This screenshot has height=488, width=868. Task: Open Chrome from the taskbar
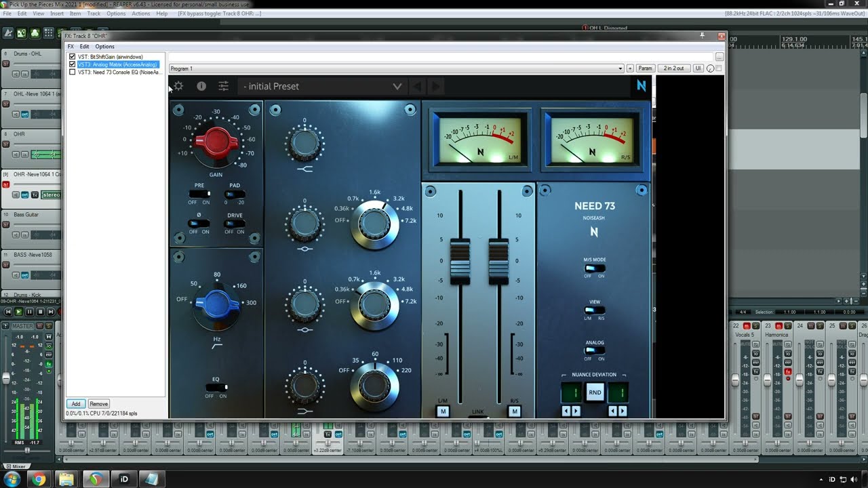(x=39, y=479)
